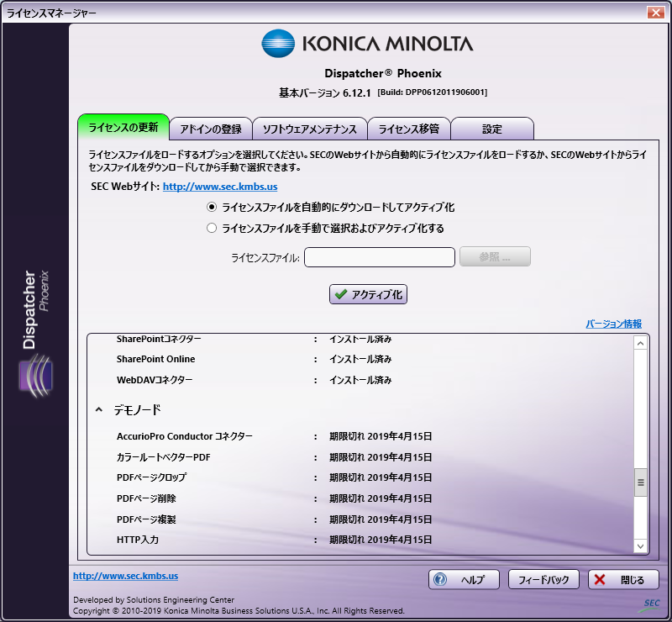Open SEC Webサイト link http://www.sec.kmbs.us
Image resolution: width=672 pixels, height=622 pixels.
tap(220, 187)
